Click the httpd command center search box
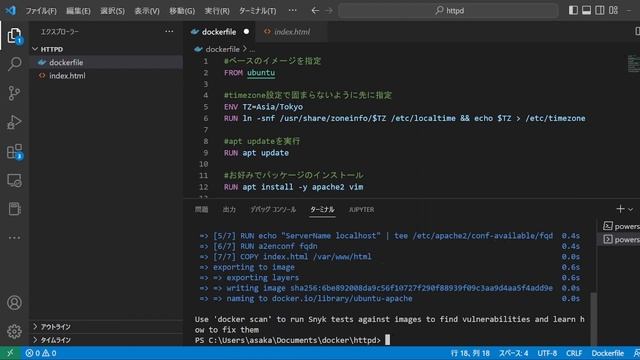 point(448,10)
